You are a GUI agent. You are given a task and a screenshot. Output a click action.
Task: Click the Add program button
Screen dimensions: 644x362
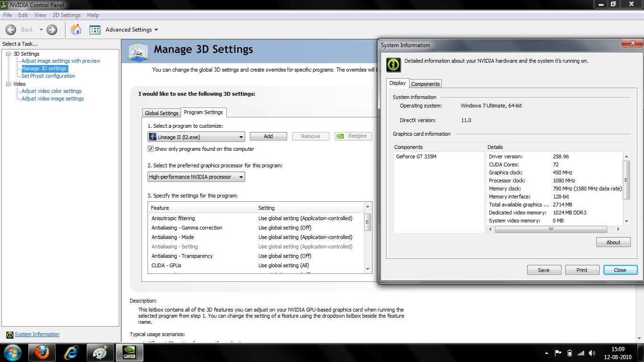(x=268, y=136)
